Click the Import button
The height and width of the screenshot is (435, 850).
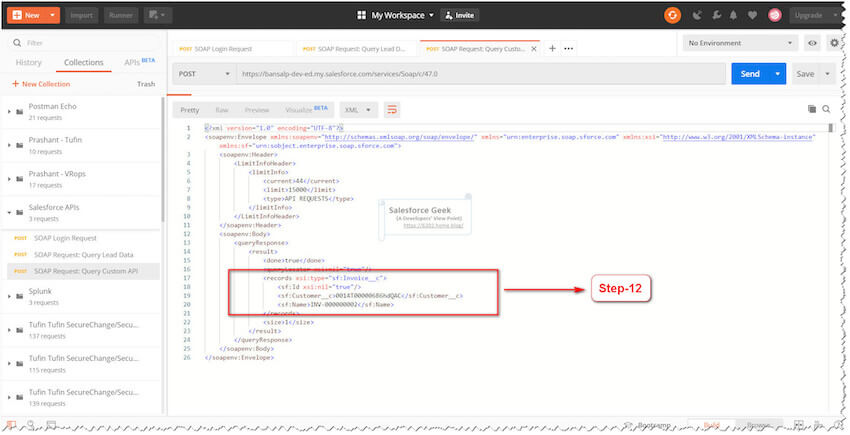click(81, 15)
